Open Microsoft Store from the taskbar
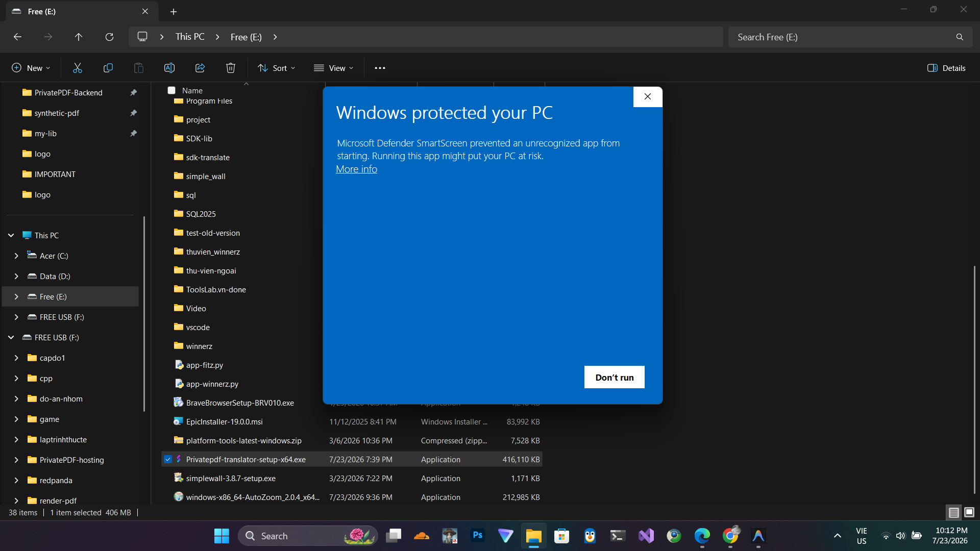980x551 pixels. [562, 536]
